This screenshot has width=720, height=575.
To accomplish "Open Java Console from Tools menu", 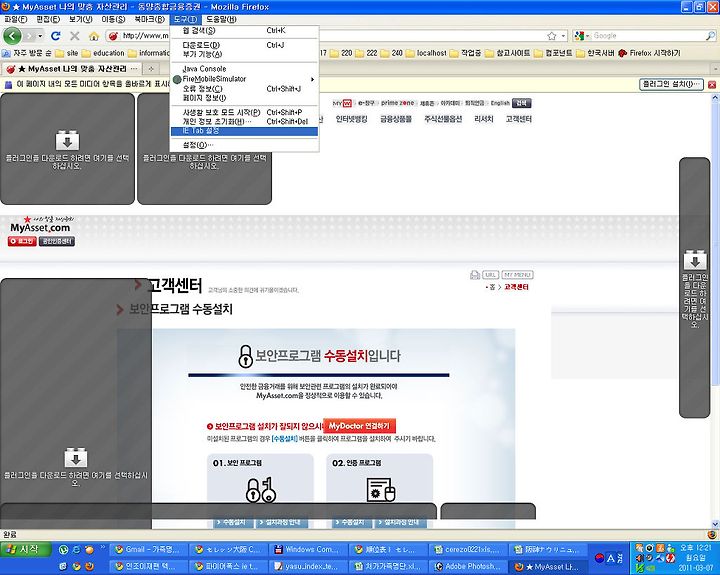I will click(244, 69).
